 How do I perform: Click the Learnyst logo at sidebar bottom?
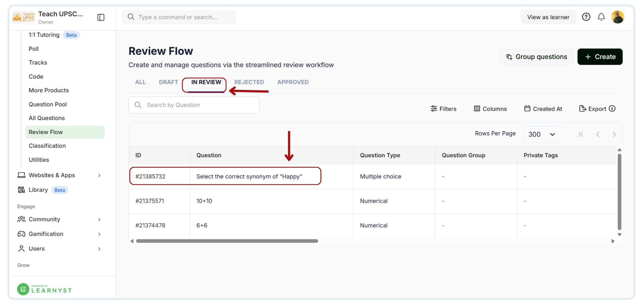coord(45,289)
